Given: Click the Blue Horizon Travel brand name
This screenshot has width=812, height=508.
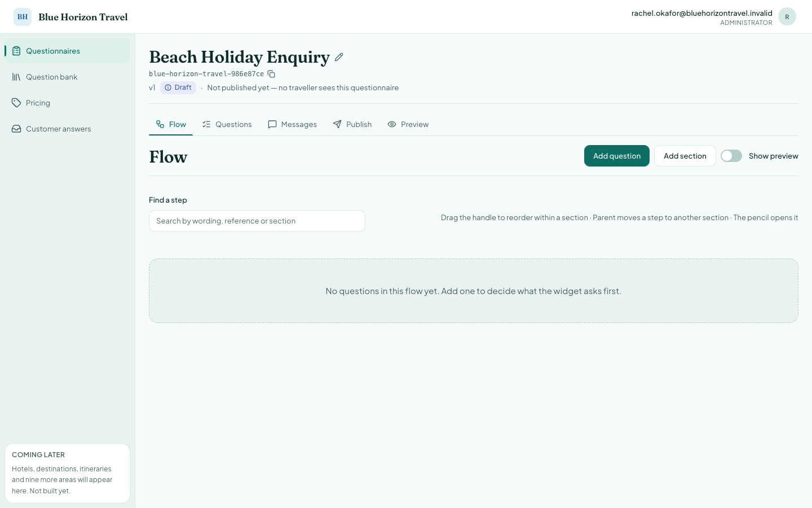Looking at the screenshot, I should tap(83, 17).
